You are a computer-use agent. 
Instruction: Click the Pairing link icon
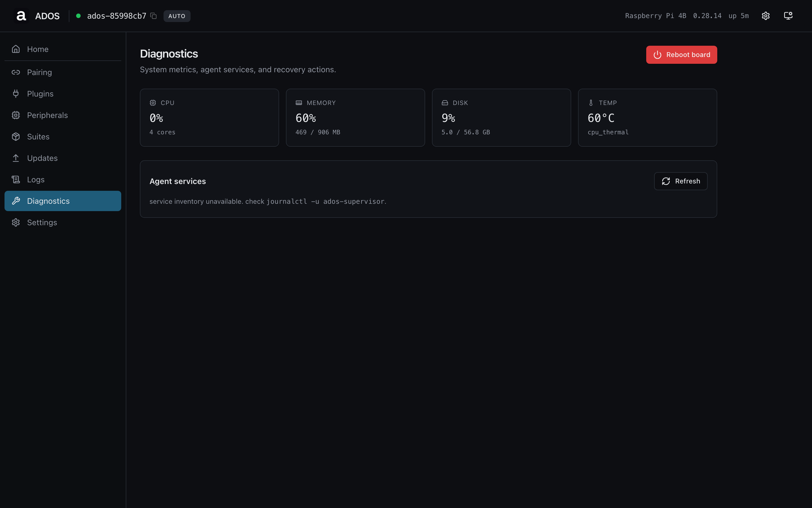[16, 72]
